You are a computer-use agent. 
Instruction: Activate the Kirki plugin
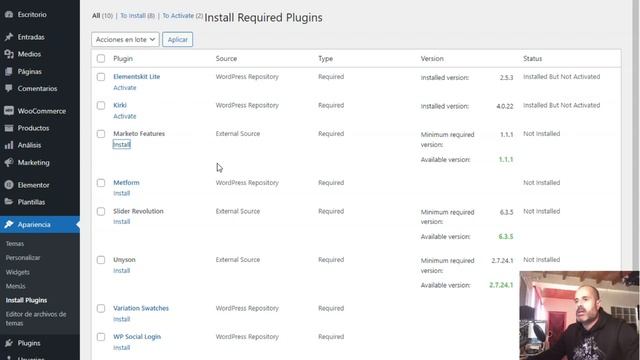[x=125, y=116]
